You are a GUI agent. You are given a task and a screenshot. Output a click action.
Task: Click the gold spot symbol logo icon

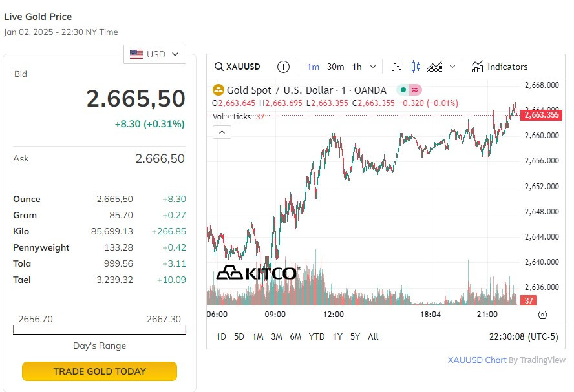coord(218,90)
